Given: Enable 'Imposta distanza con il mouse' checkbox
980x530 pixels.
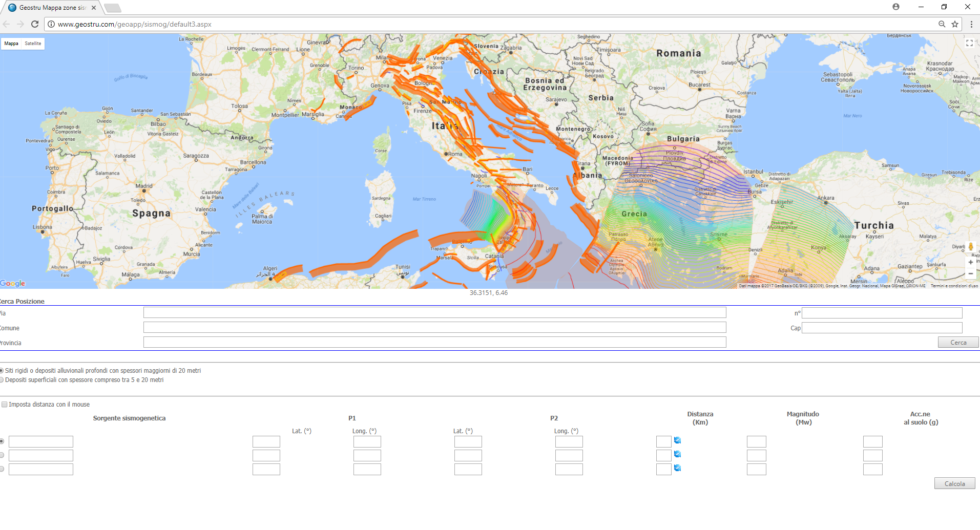Looking at the screenshot, I should [4, 405].
